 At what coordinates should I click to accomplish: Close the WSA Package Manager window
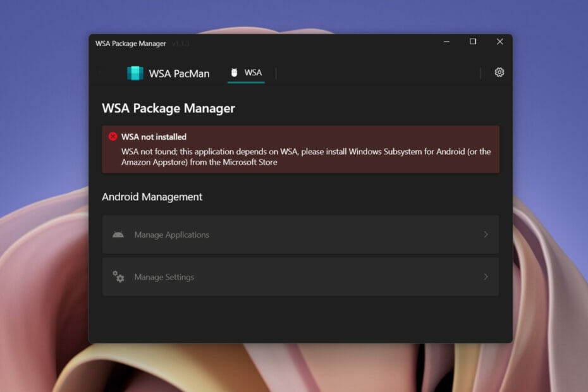pyautogui.click(x=499, y=42)
